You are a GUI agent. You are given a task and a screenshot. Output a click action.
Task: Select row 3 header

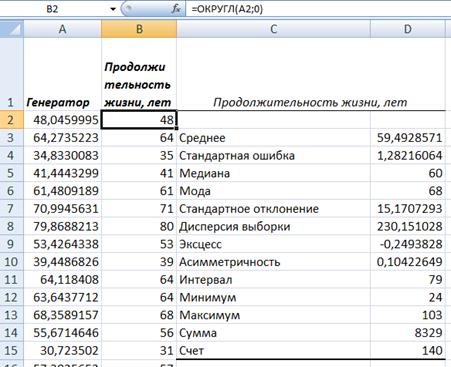click(x=12, y=138)
